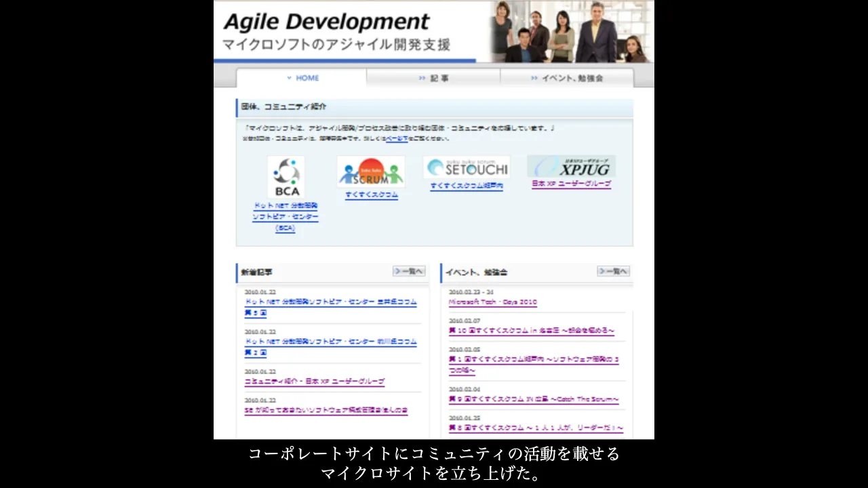This screenshot has height=488, width=868.
Task: Click the イベント、勉強会 section heading text
Action: [477, 272]
